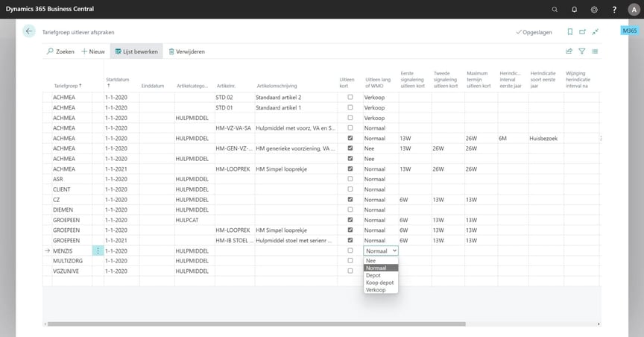This screenshot has height=337, width=644.
Task: Click Opgeslagen saved status indicator
Action: click(x=534, y=32)
